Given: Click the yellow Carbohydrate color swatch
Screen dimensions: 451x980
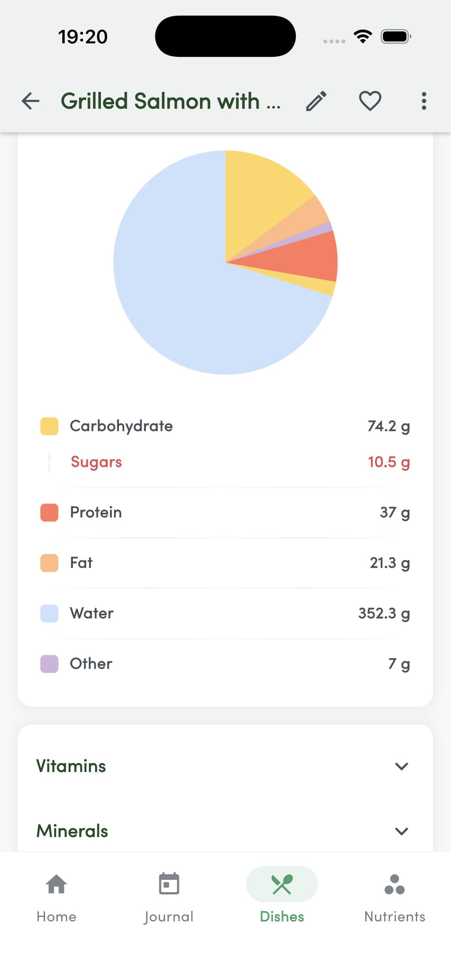Looking at the screenshot, I should pos(49,426).
